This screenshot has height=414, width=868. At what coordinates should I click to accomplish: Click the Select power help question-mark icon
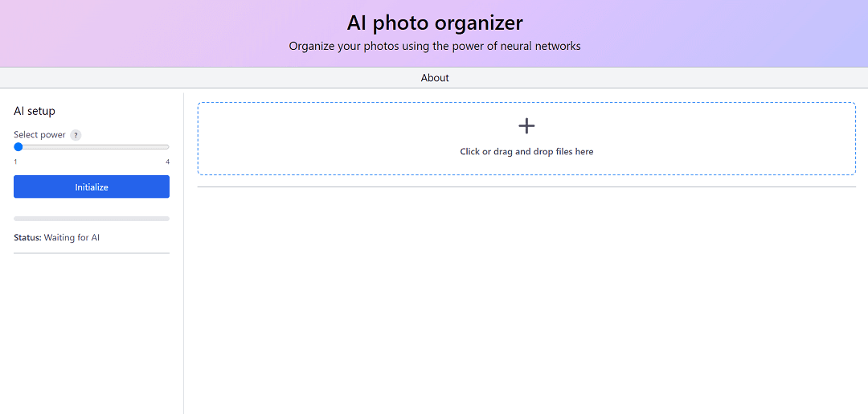(x=76, y=135)
